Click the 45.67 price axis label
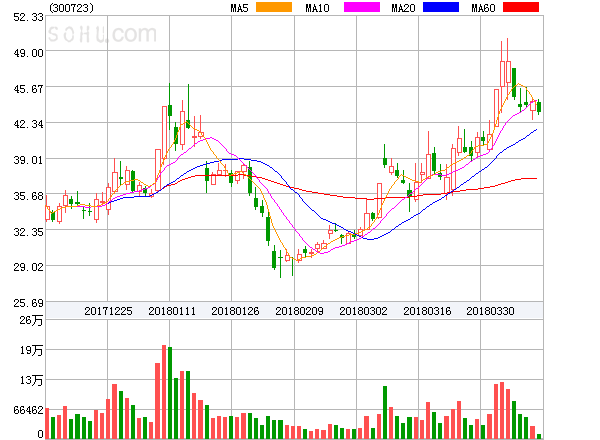 point(28,89)
